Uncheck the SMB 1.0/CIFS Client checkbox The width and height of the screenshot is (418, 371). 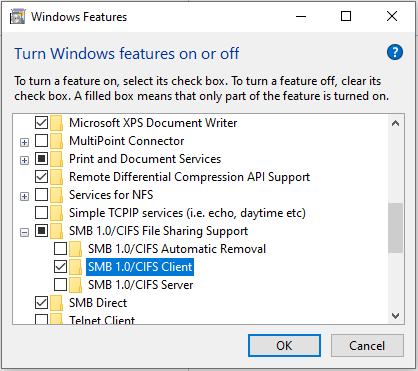coord(60,267)
